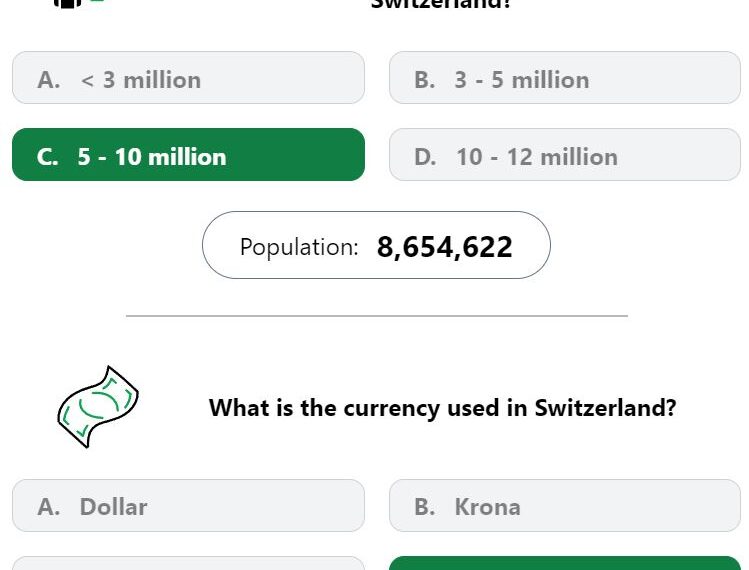Choose answer D, 10 - 12 million
This screenshot has width=749, height=570.
[x=565, y=154]
